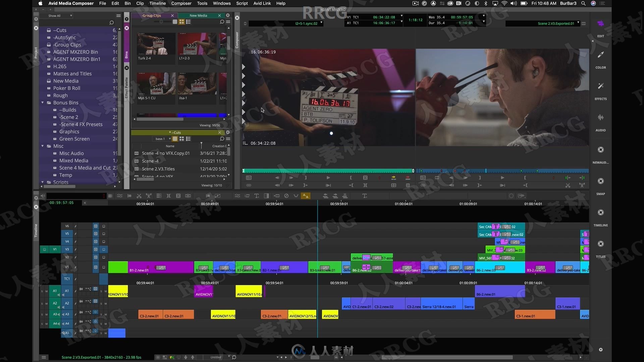Click the Overwrite red arrow button
This screenshot has height=362, width=644.
point(408,178)
